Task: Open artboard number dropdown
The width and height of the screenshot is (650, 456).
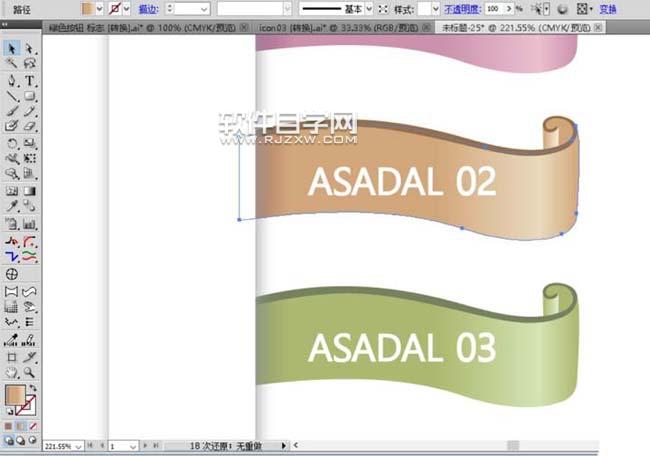Action: click(x=133, y=446)
